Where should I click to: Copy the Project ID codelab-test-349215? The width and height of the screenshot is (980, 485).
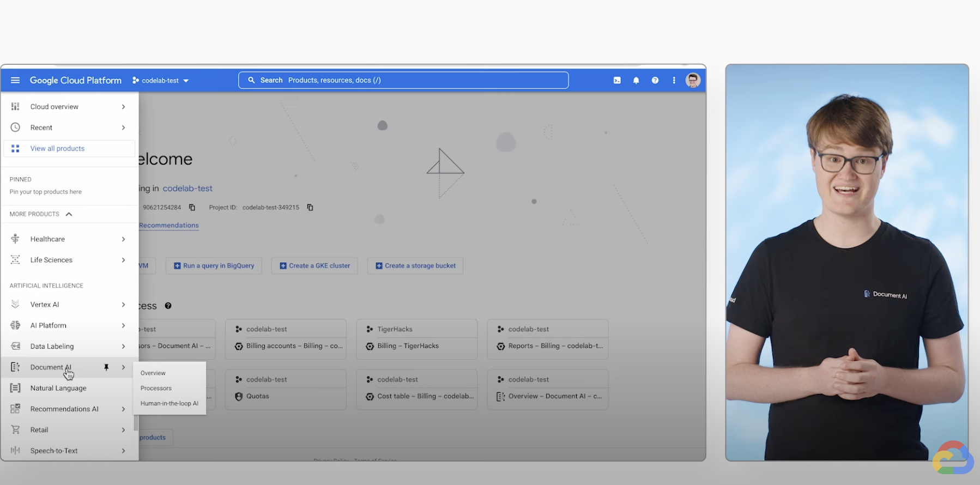click(310, 207)
